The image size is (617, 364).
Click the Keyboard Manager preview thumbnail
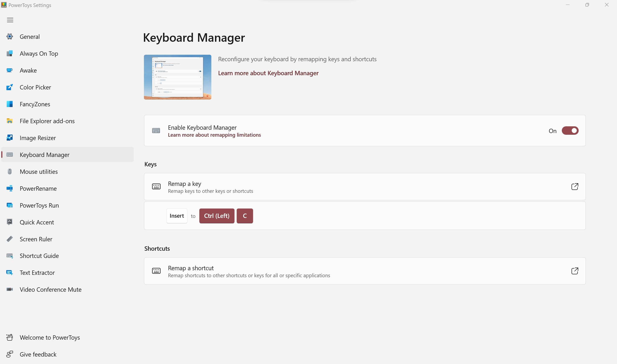coord(178,77)
